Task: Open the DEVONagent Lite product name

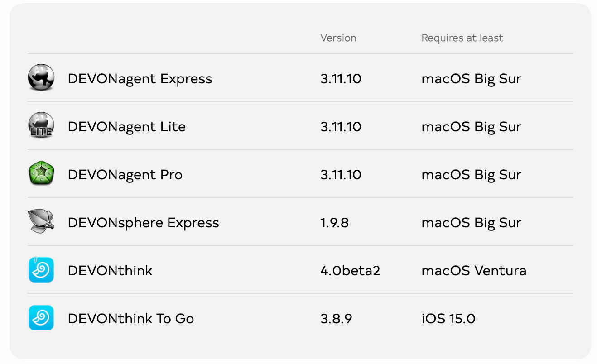Action: point(127,127)
